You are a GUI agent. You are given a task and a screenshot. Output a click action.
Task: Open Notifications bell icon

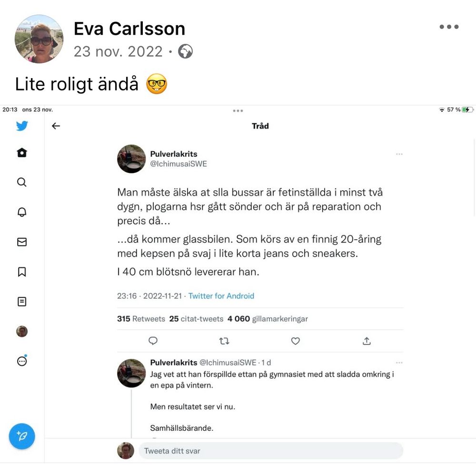tap(22, 212)
